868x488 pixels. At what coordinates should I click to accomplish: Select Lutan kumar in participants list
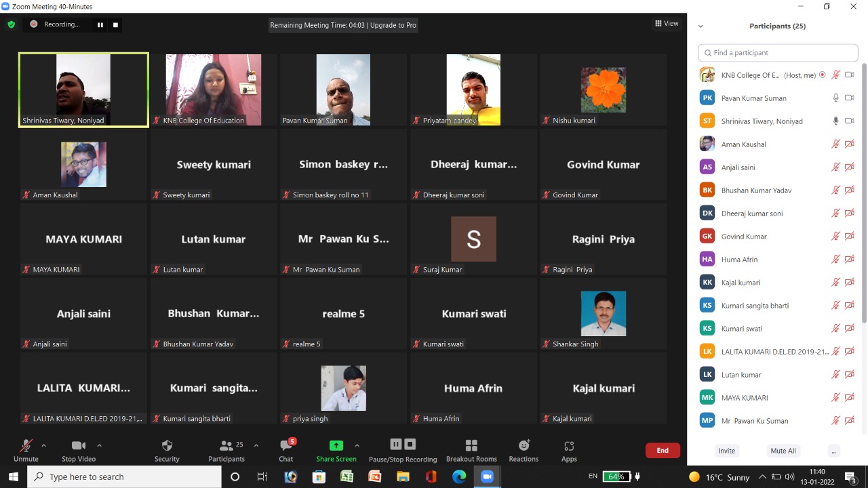(778, 375)
